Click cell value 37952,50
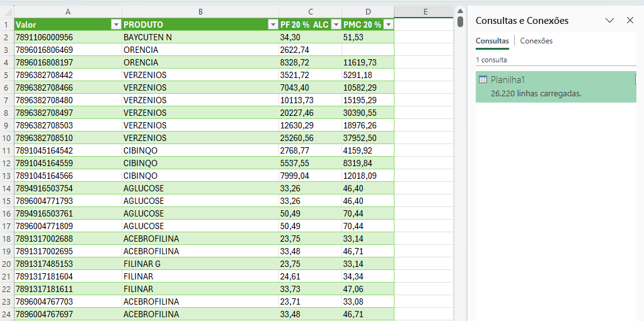The image size is (644, 321). (368, 137)
